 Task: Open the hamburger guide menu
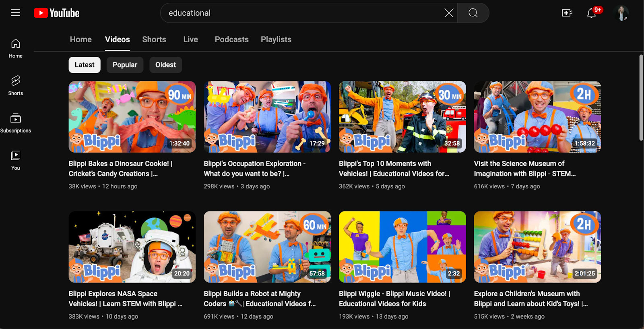click(x=16, y=13)
